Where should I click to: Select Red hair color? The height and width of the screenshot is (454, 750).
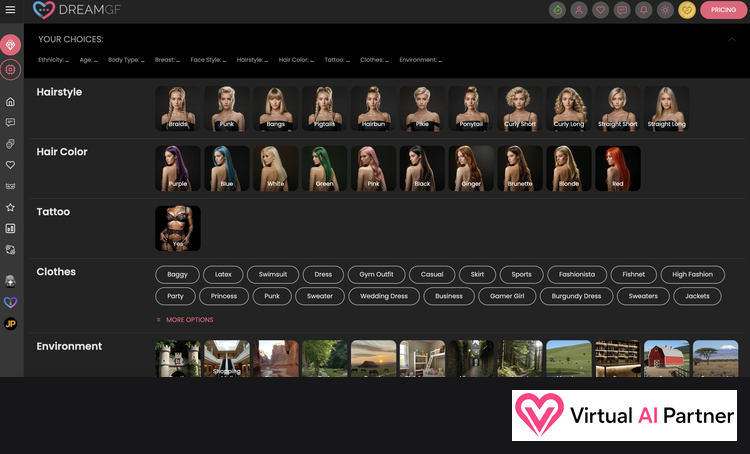coord(618,168)
